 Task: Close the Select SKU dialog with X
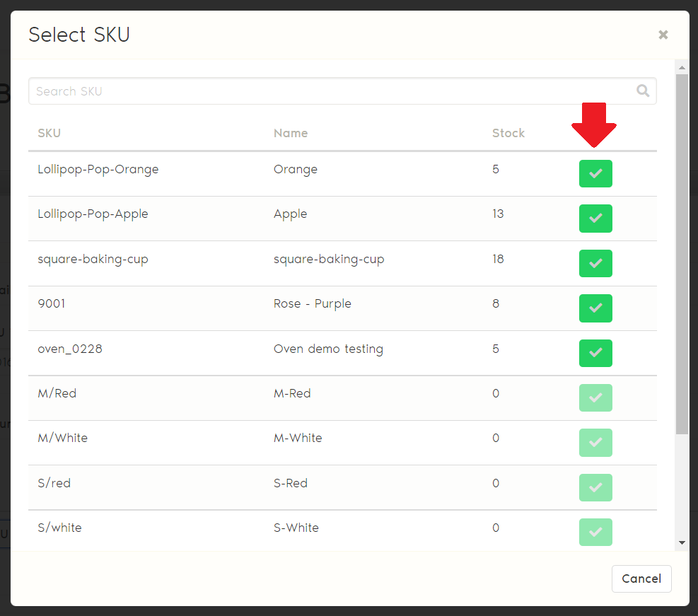663,35
